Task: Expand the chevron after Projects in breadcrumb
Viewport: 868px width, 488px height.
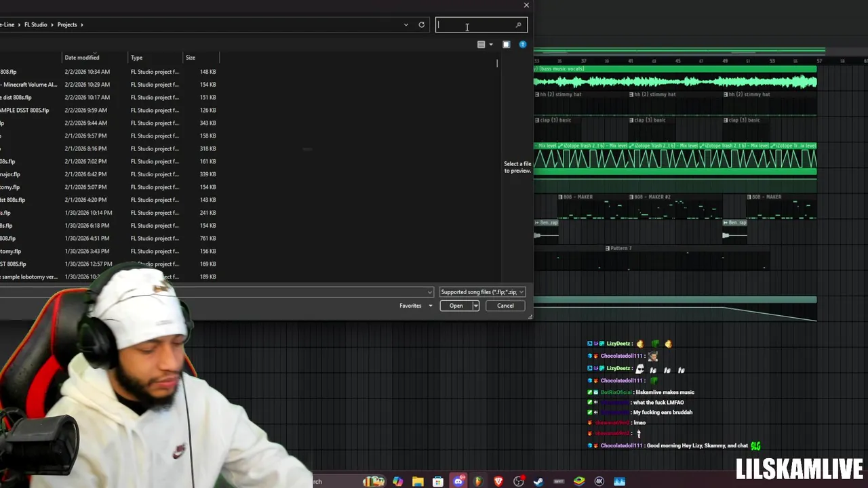Action: pyautogui.click(x=81, y=24)
